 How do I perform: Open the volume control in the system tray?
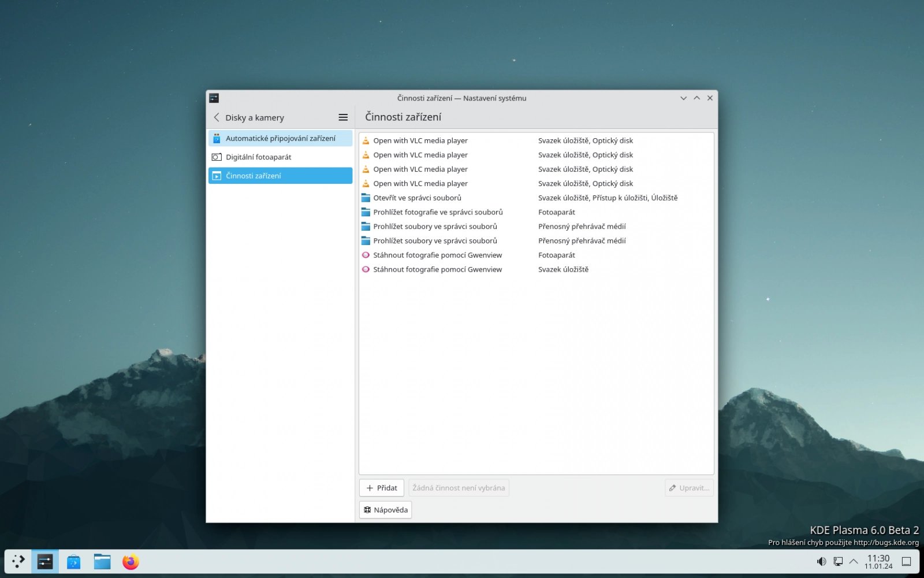(x=821, y=561)
